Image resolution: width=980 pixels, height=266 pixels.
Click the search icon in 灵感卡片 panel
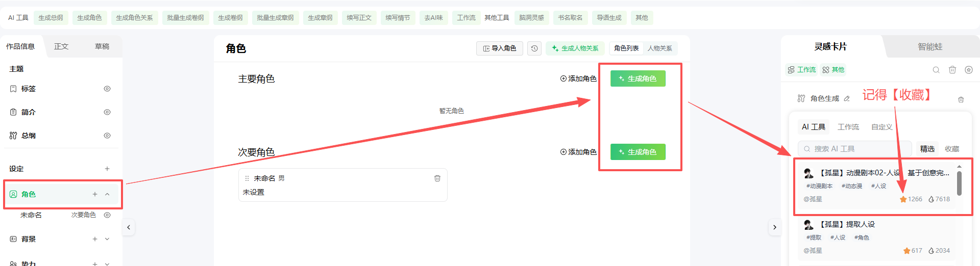tap(936, 70)
